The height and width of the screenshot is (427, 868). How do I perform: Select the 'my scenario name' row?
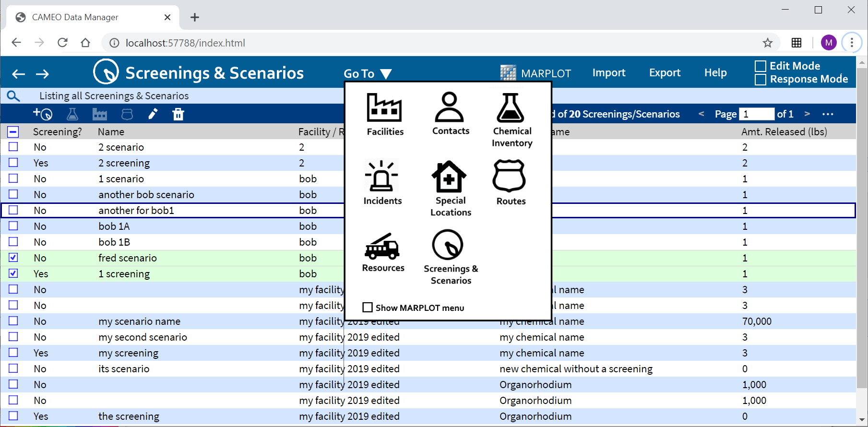point(428,321)
